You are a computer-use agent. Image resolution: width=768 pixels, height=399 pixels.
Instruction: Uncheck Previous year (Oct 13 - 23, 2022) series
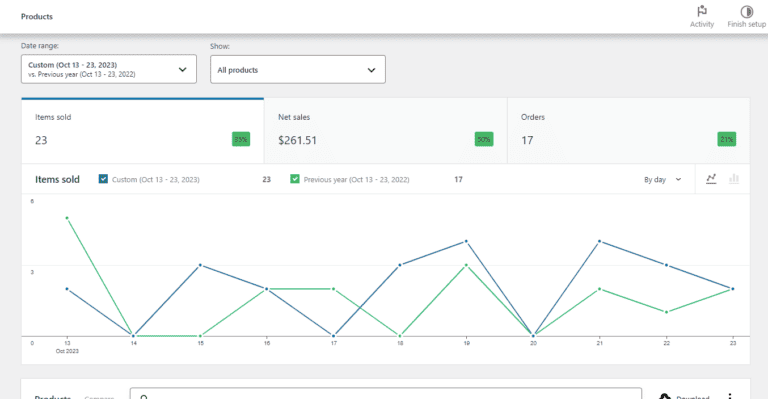(x=294, y=179)
